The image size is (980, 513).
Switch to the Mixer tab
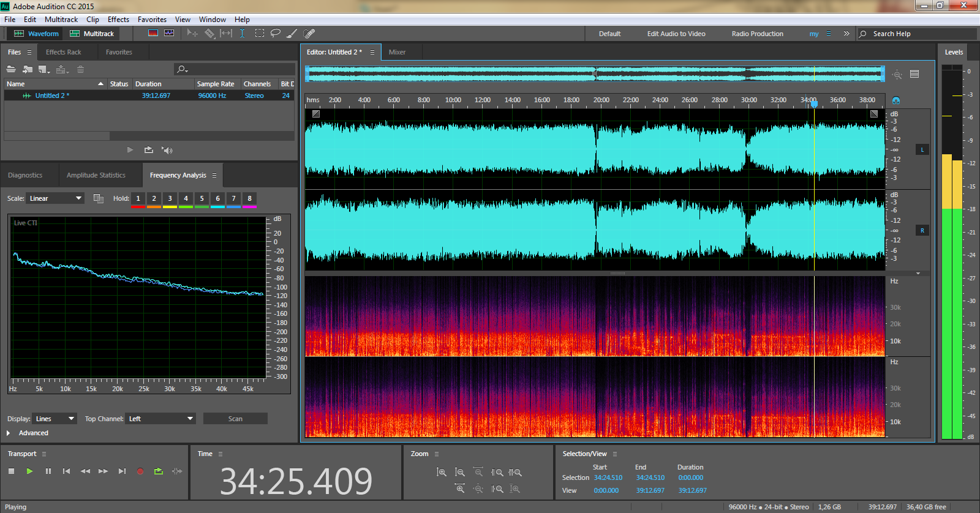(397, 52)
